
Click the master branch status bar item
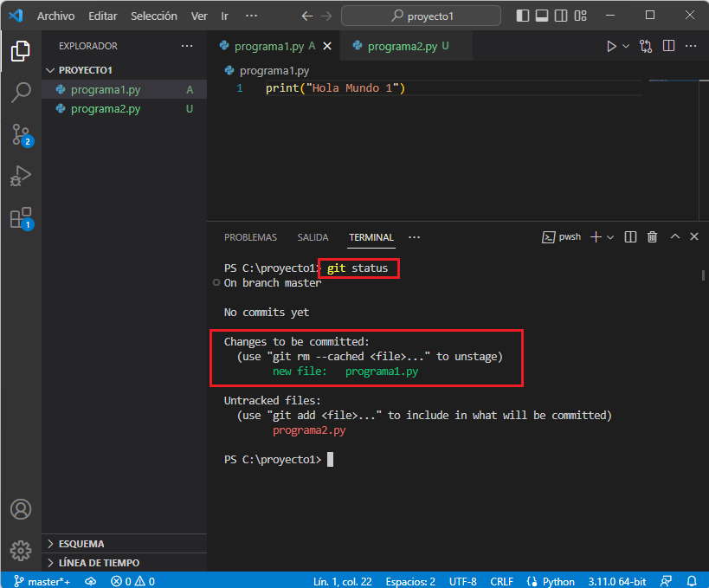click(42, 581)
